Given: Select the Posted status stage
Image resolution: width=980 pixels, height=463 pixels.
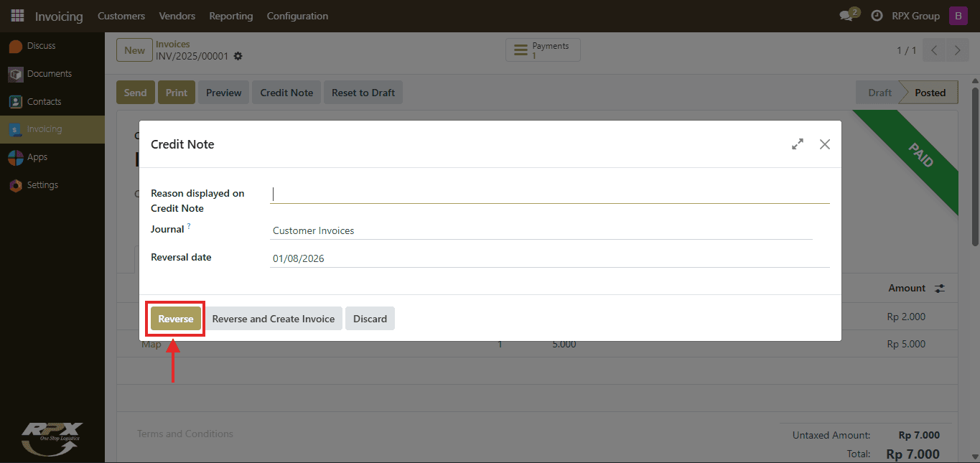Looking at the screenshot, I should (x=930, y=93).
